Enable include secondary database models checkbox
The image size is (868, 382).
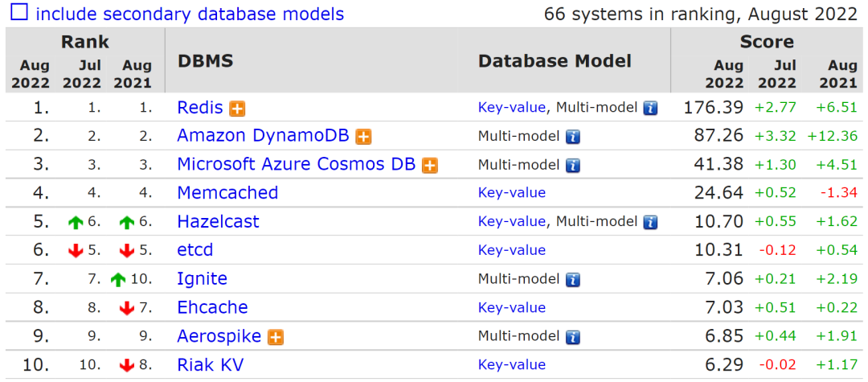pyautogui.click(x=18, y=13)
